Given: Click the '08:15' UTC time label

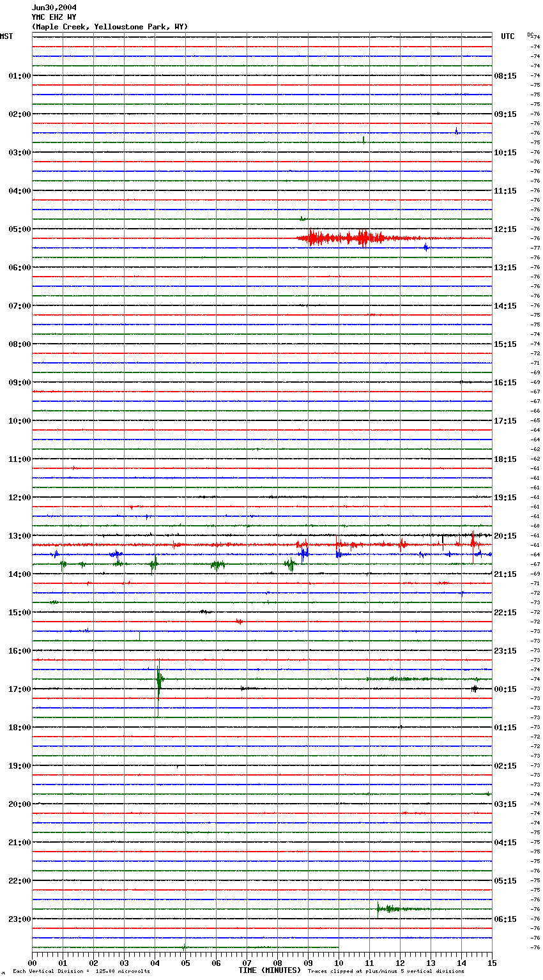Looking at the screenshot, I should tap(505, 76).
